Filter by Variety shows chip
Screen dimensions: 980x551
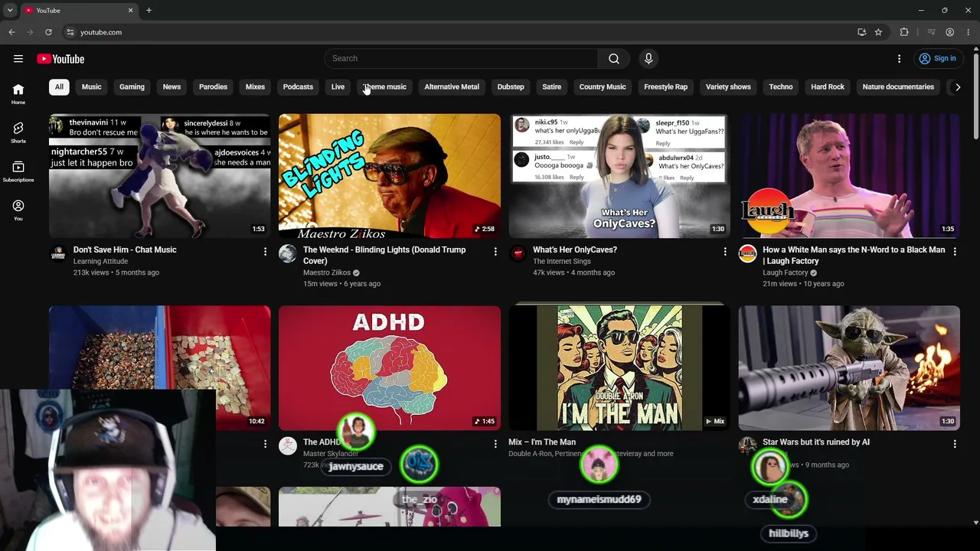[x=728, y=87]
